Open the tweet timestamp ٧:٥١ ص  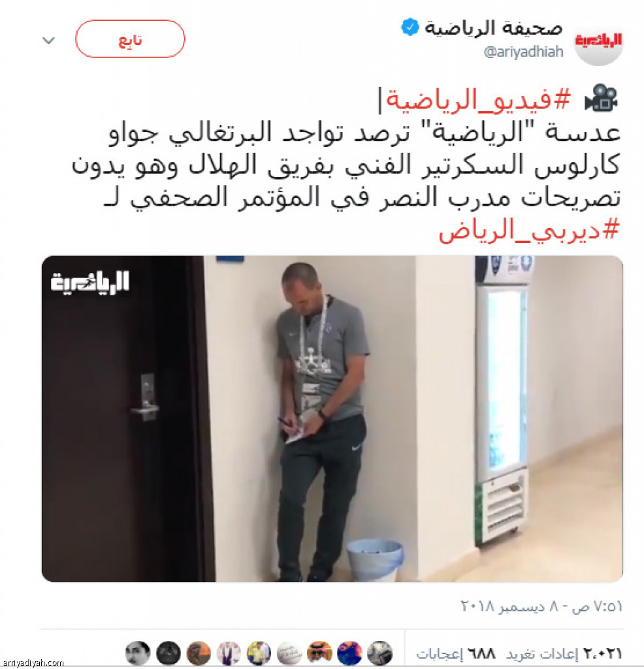(x=541, y=606)
